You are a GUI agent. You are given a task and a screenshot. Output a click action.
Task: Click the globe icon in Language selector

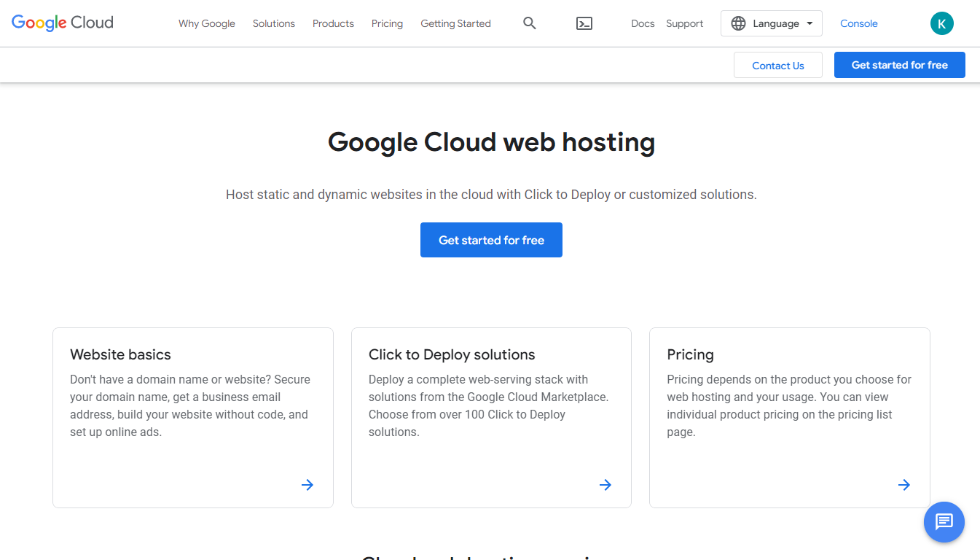[738, 23]
